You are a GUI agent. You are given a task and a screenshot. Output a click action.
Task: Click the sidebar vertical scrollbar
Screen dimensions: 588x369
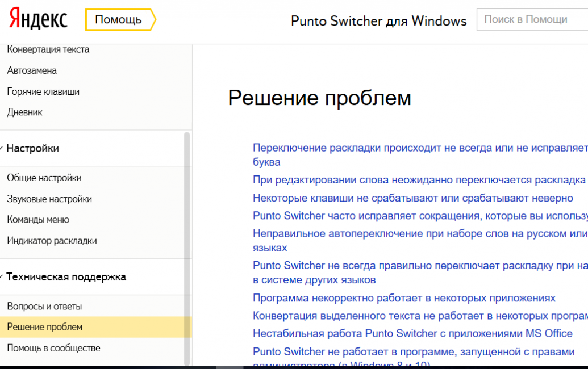coord(187,248)
